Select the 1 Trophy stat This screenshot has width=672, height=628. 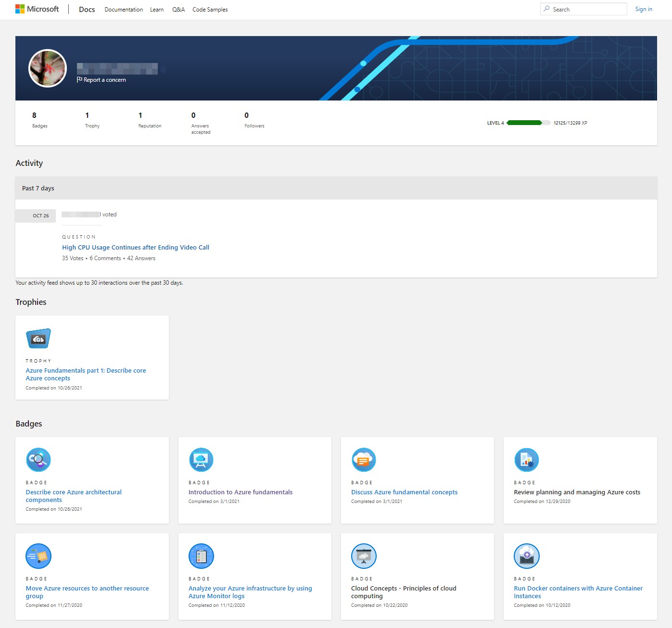[92, 120]
